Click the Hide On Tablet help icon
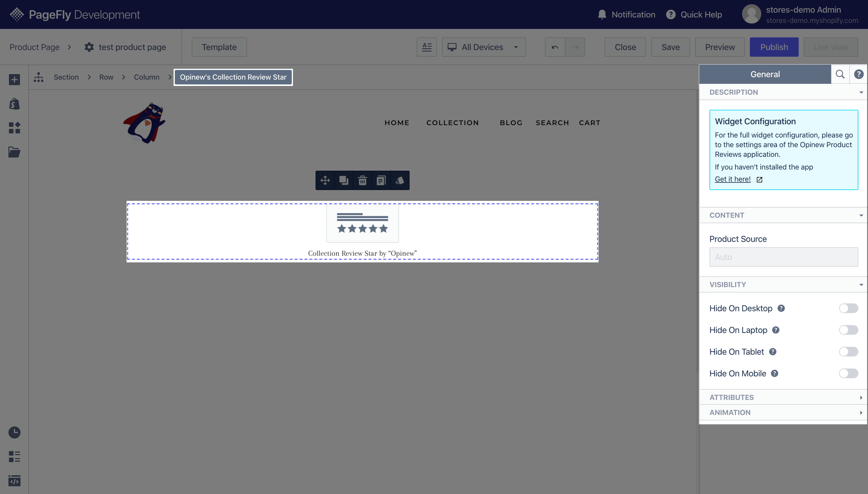 click(773, 352)
